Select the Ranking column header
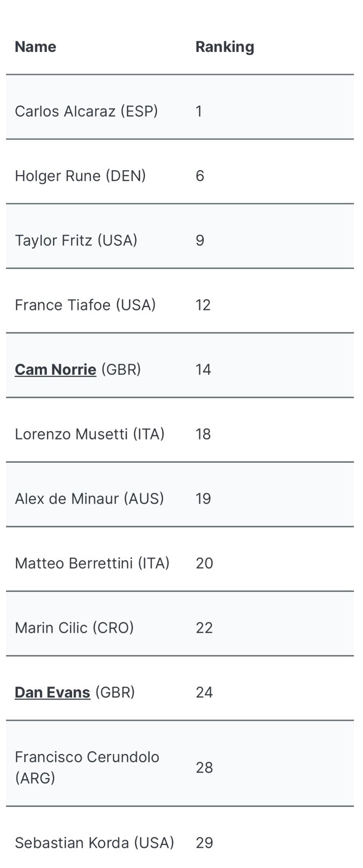This screenshot has height=868, width=363. 225,46
